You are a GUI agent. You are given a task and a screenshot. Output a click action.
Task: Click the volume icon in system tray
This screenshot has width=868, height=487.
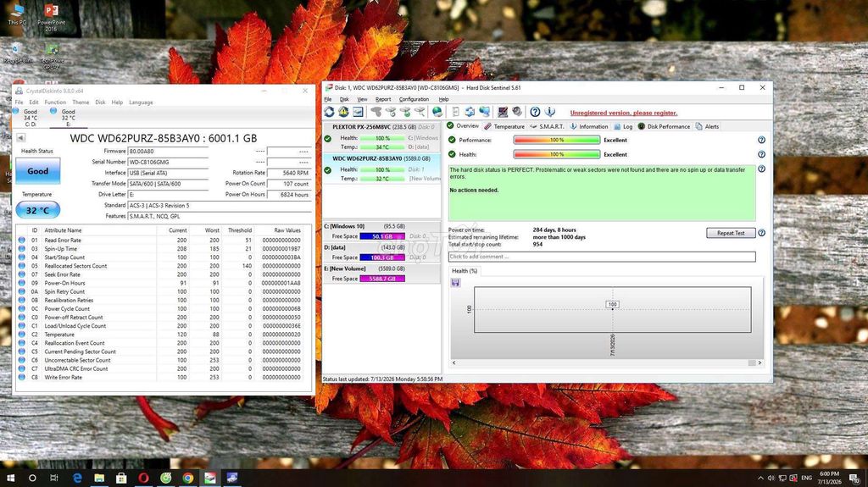[x=771, y=478]
